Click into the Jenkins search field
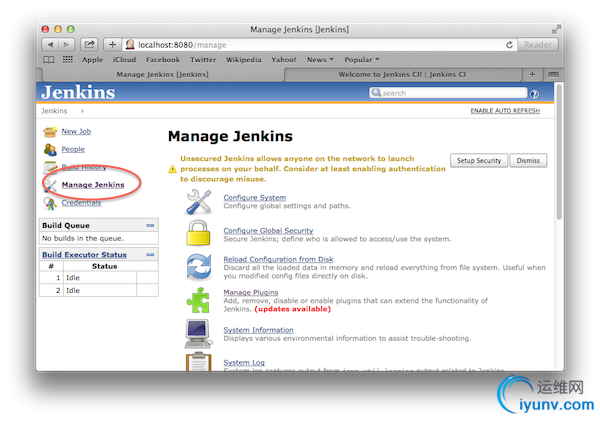The image size is (600, 421). tap(448, 93)
